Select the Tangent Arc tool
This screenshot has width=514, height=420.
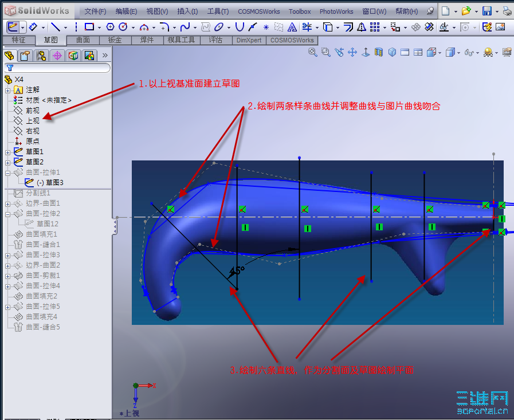coord(144,27)
